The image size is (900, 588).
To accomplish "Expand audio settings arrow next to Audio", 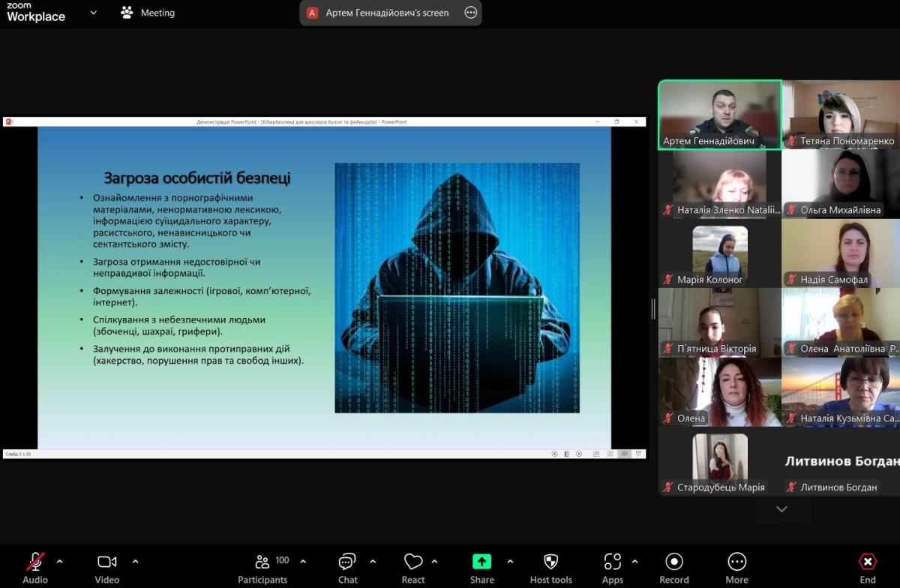I will pyautogui.click(x=60, y=561).
